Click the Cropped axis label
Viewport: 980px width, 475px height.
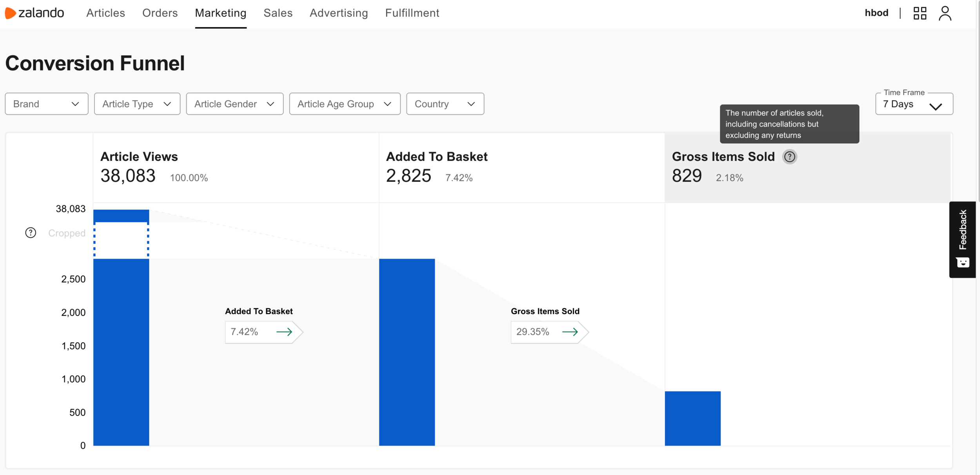[67, 233]
